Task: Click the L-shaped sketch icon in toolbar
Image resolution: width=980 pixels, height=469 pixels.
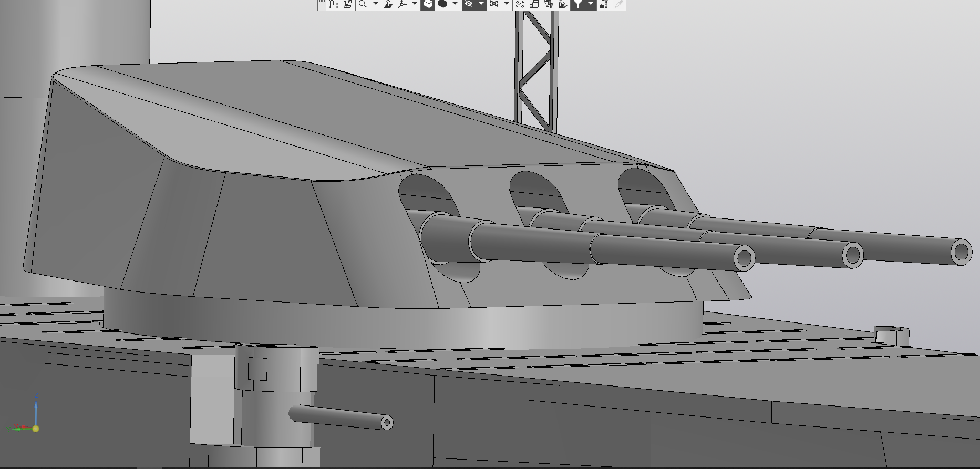Action: [x=333, y=4]
